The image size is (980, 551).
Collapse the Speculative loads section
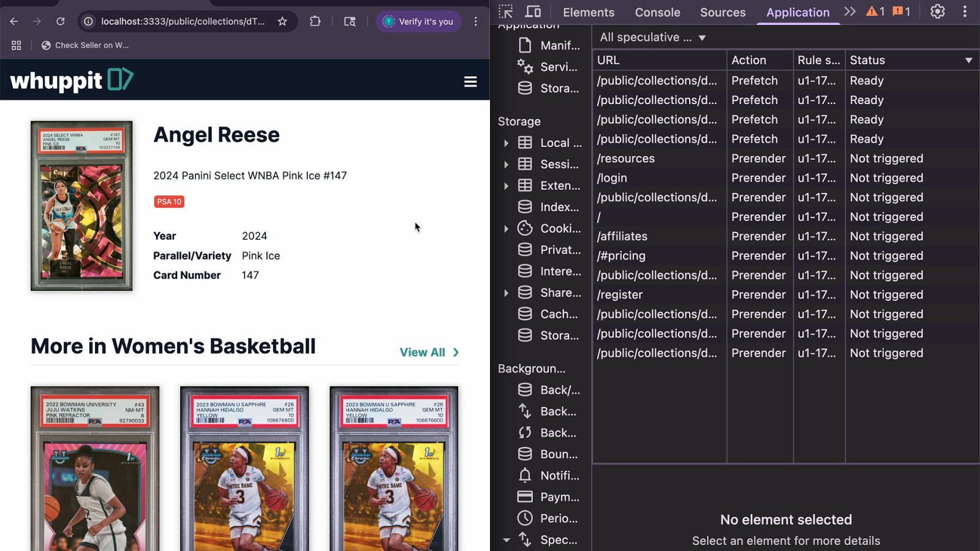(x=506, y=540)
